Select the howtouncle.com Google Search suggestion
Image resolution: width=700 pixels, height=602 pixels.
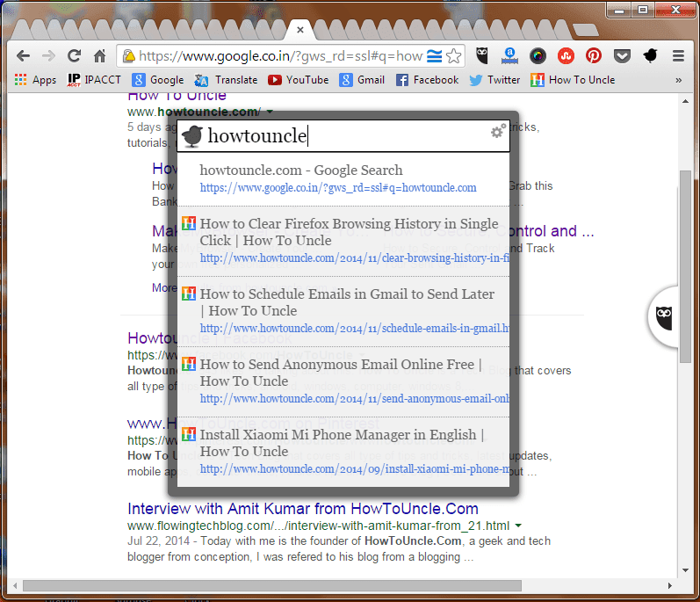343,179
